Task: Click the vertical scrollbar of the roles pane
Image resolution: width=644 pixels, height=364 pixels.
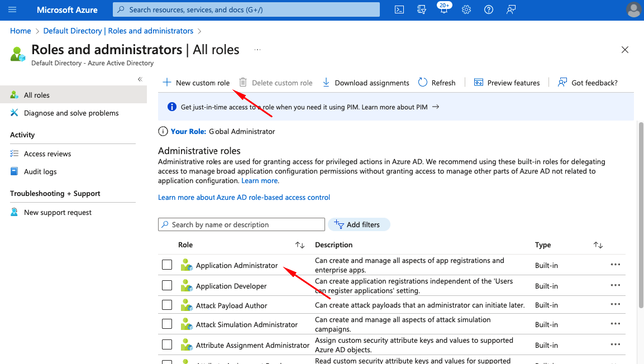Action: 641,214
